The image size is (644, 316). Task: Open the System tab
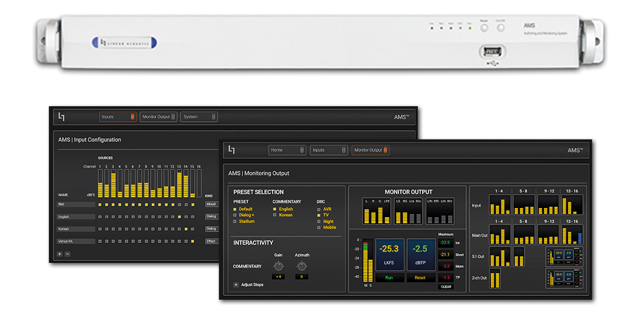[x=199, y=117]
